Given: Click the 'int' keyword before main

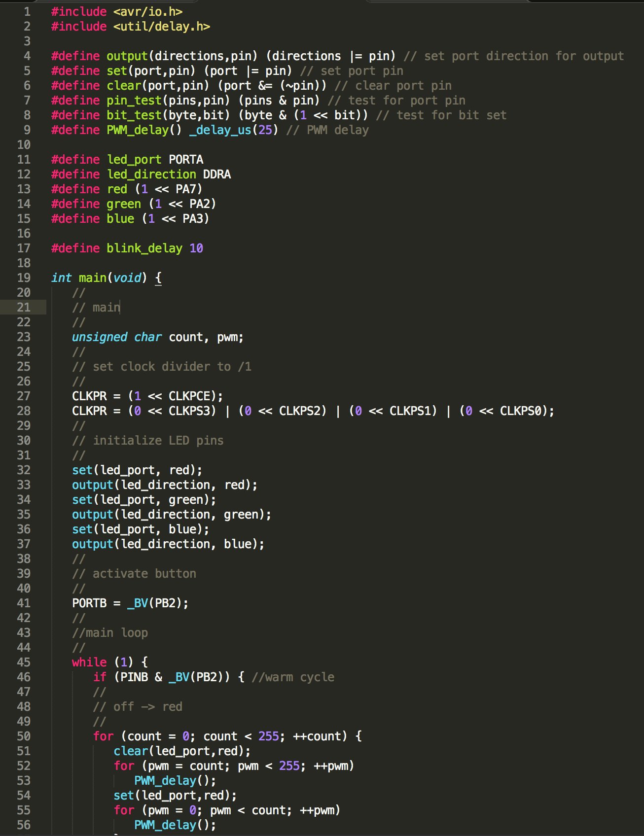Looking at the screenshot, I should coord(62,278).
